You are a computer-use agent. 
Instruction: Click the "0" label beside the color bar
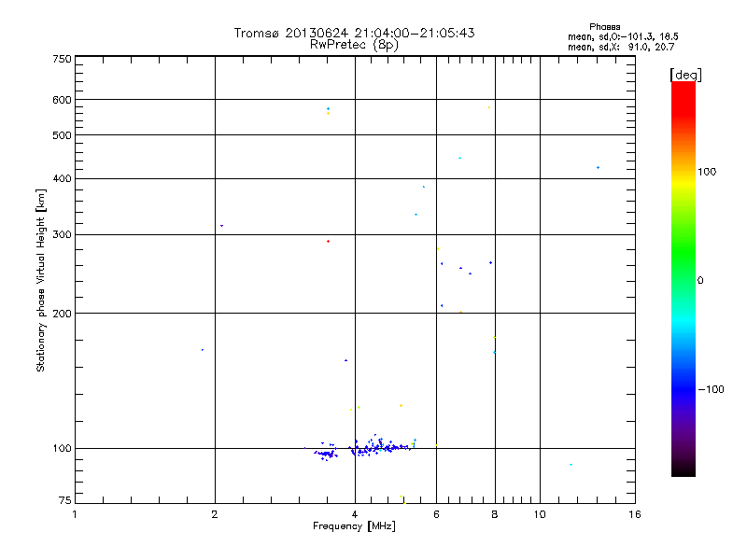pos(700,281)
